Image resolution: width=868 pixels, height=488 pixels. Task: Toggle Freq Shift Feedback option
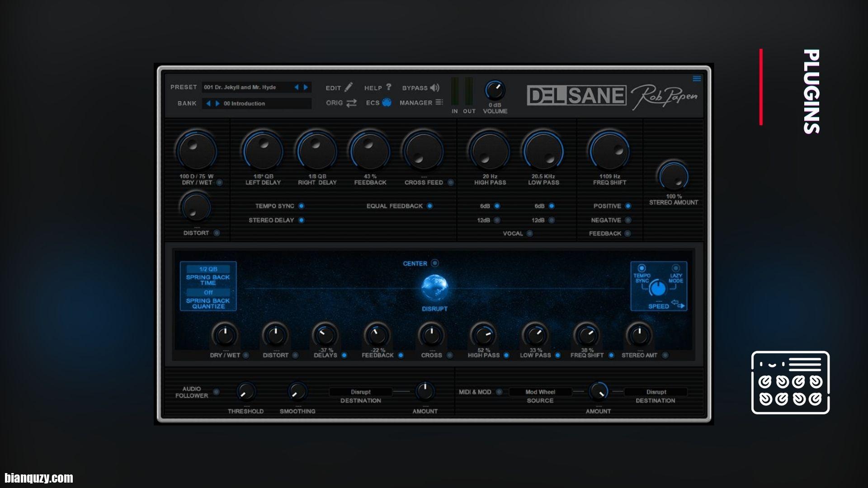pyautogui.click(x=627, y=234)
